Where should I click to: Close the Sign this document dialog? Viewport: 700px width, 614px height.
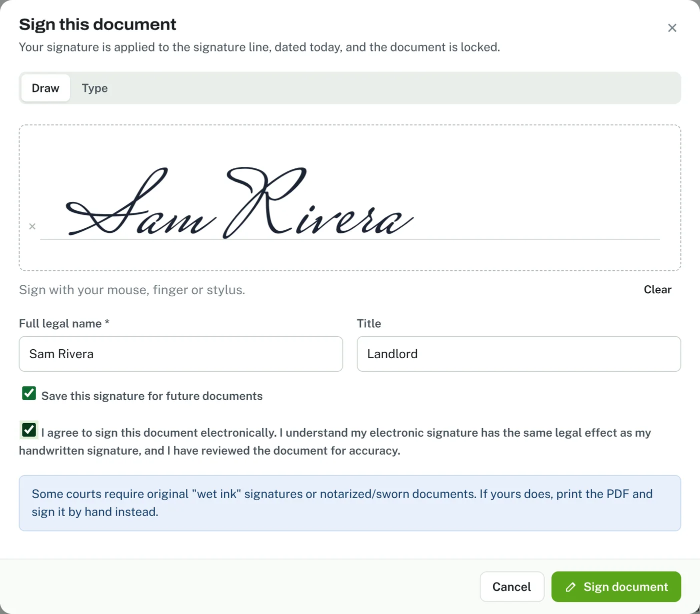672,28
